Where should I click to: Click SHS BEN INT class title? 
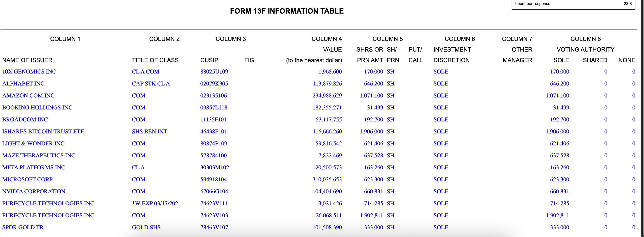point(150,132)
